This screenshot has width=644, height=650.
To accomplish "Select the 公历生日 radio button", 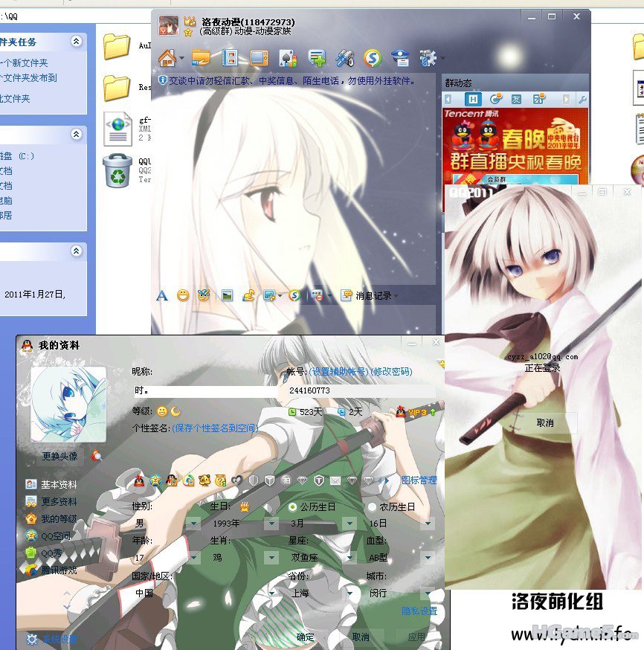I will click(x=292, y=506).
